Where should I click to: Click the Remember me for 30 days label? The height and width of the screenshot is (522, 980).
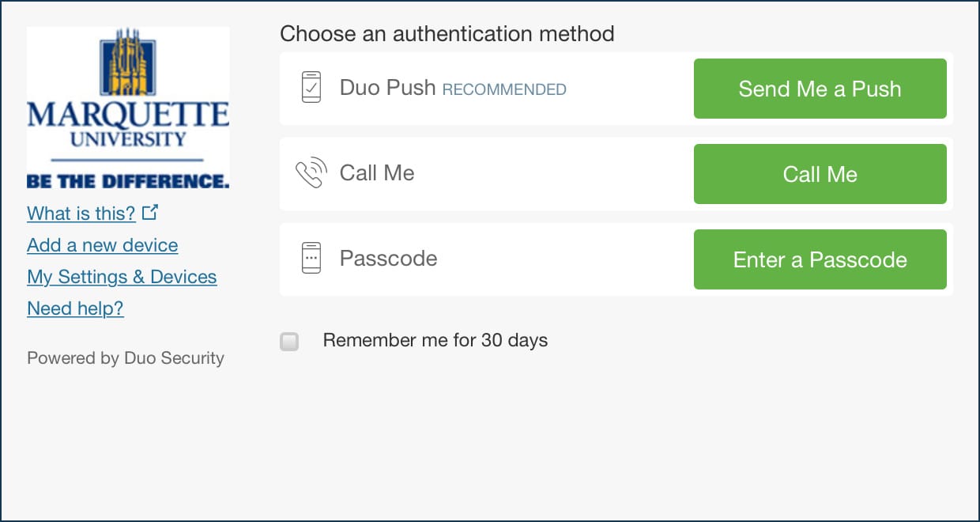(x=435, y=341)
